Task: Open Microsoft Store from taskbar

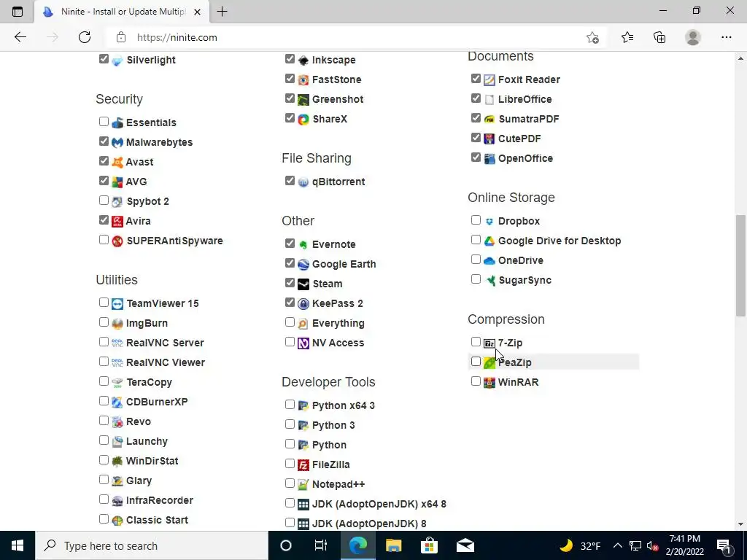Action: [x=429, y=545]
